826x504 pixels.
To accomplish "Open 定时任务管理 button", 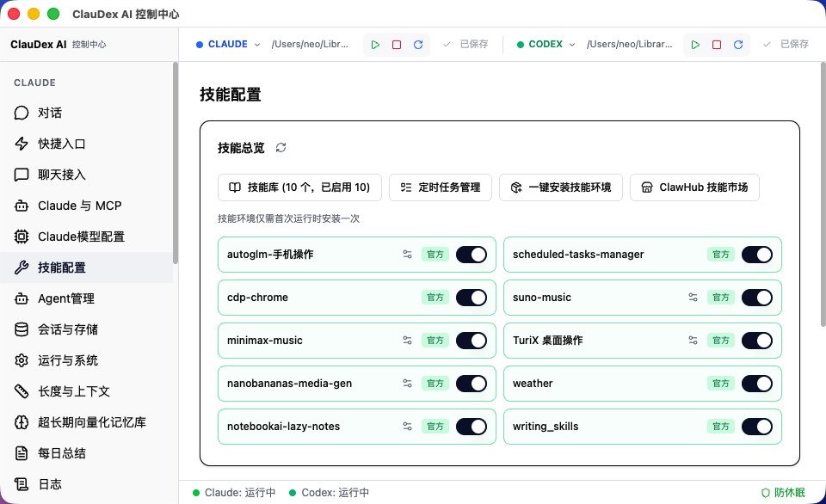I will (441, 187).
